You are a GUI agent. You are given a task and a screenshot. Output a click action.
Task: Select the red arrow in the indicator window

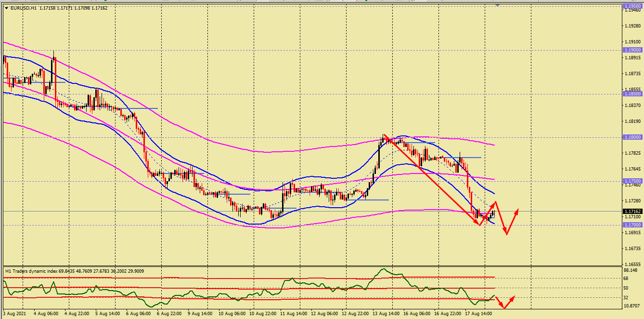[505, 303]
